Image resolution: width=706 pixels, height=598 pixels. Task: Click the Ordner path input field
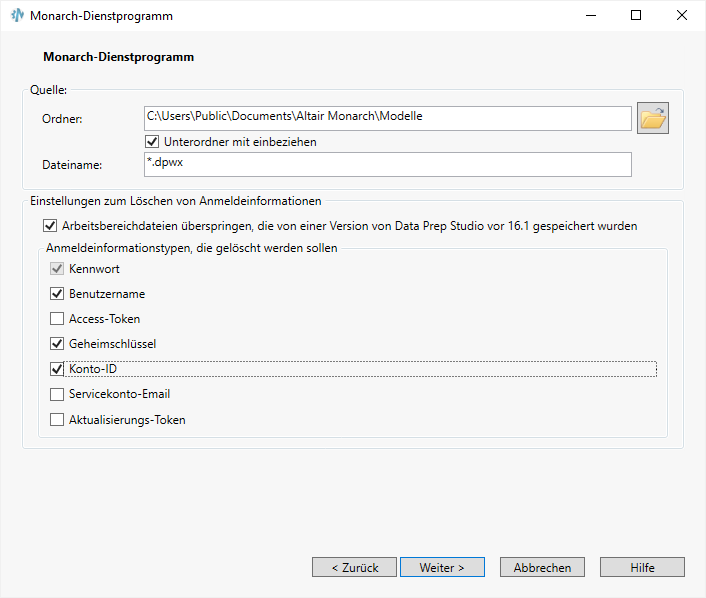[x=387, y=118]
